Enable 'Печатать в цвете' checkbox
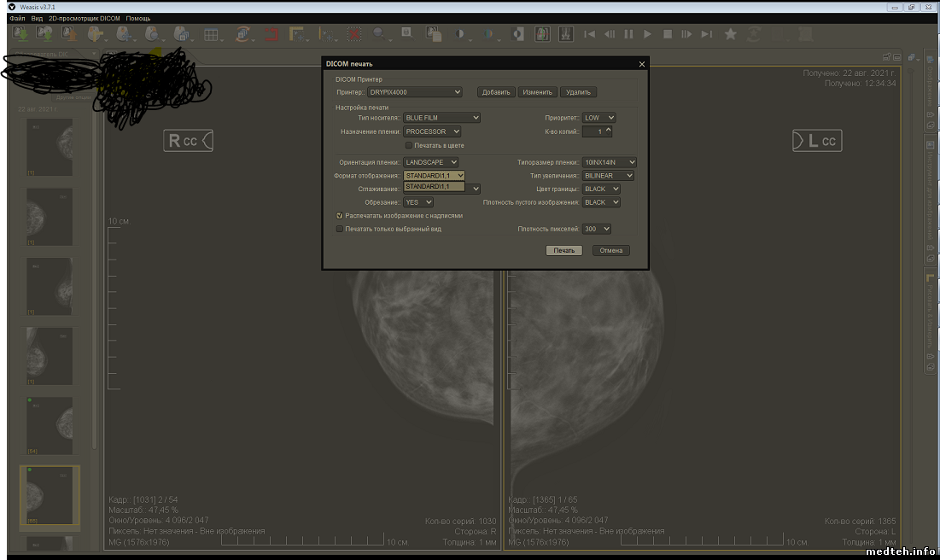 click(x=408, y=146)
